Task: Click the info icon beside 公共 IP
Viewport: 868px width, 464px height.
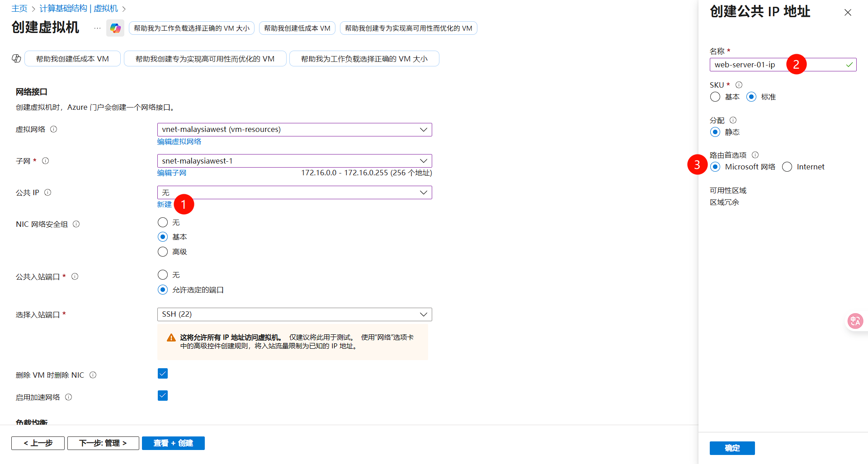Action: 48,192
